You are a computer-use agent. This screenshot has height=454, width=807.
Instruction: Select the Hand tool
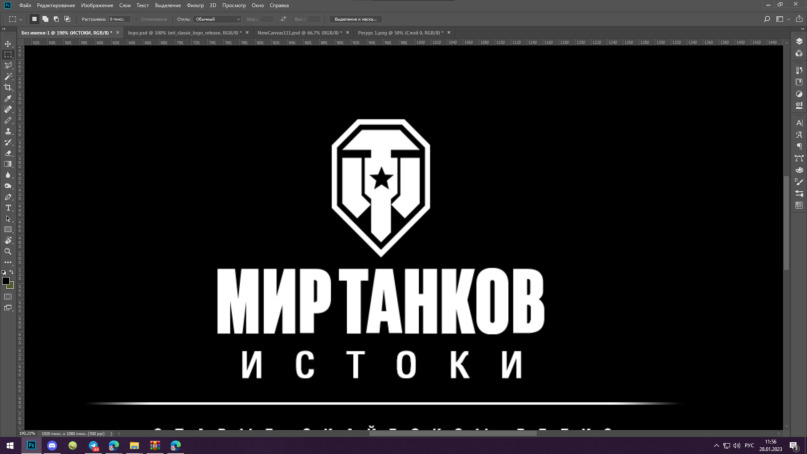click(x=8, y=240)
